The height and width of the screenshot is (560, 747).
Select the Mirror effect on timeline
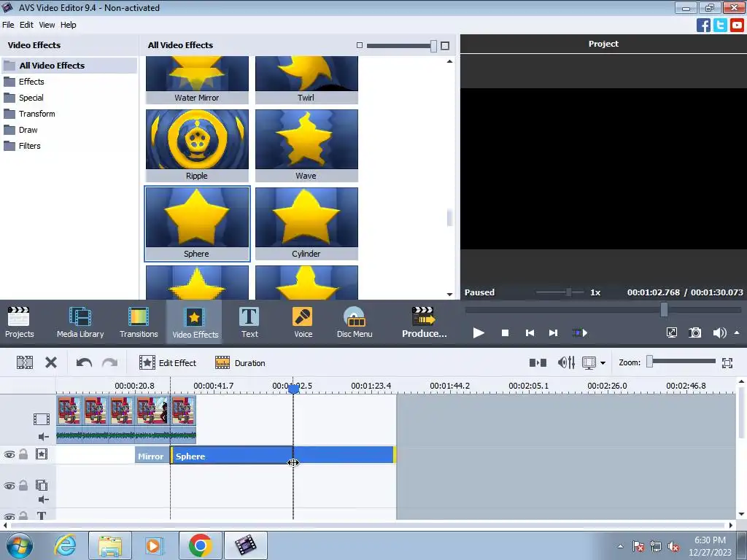point(152,456)
